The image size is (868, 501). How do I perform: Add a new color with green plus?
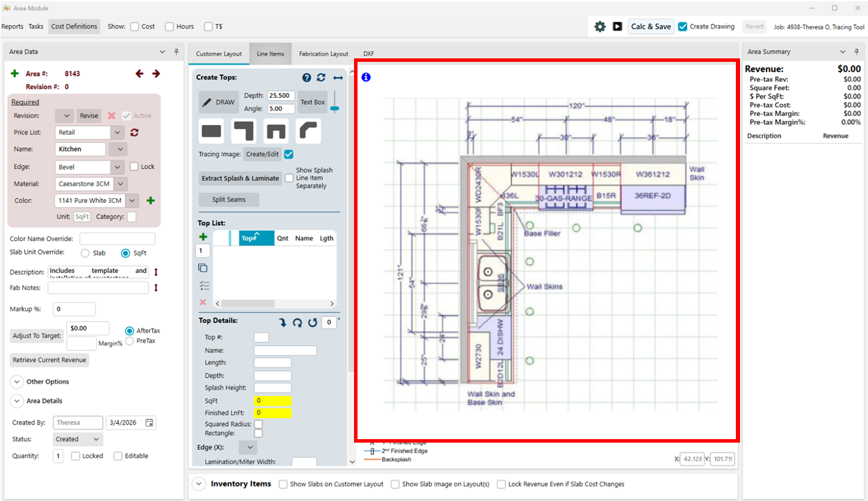pos(150,201)
